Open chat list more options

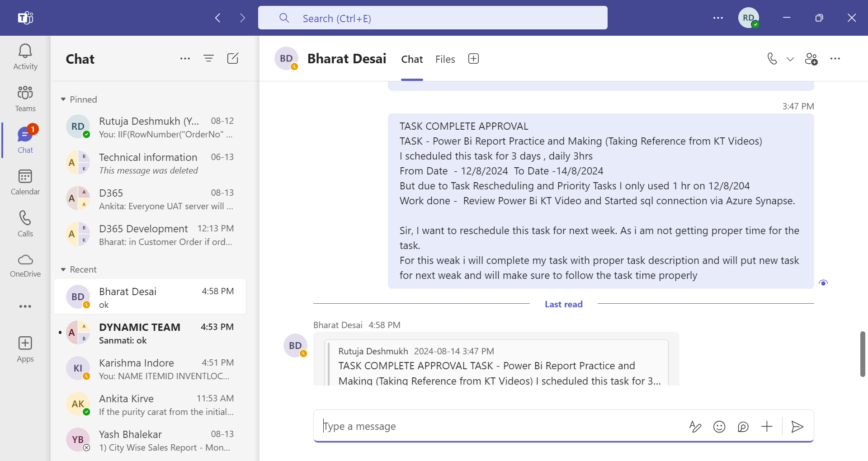tap(185, 58)
